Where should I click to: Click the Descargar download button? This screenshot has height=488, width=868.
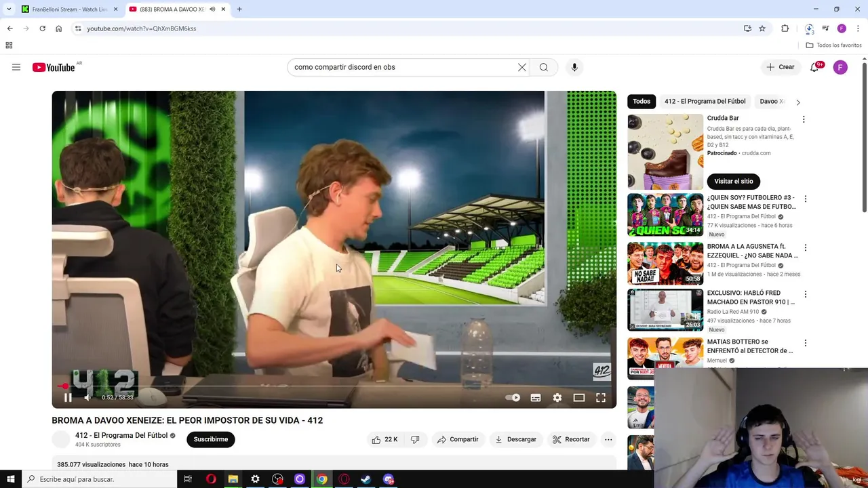(x=515, y=439)
